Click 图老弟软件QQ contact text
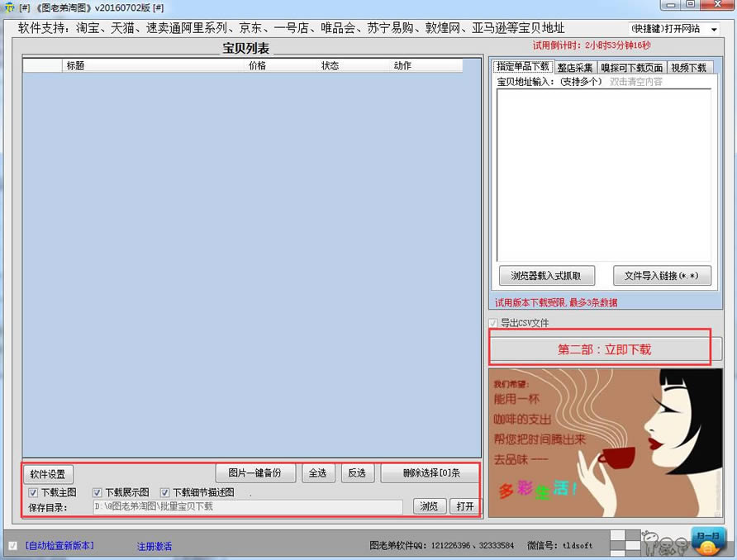The height and width of the screenshot is (560, 737). click(x=441, y=545)
